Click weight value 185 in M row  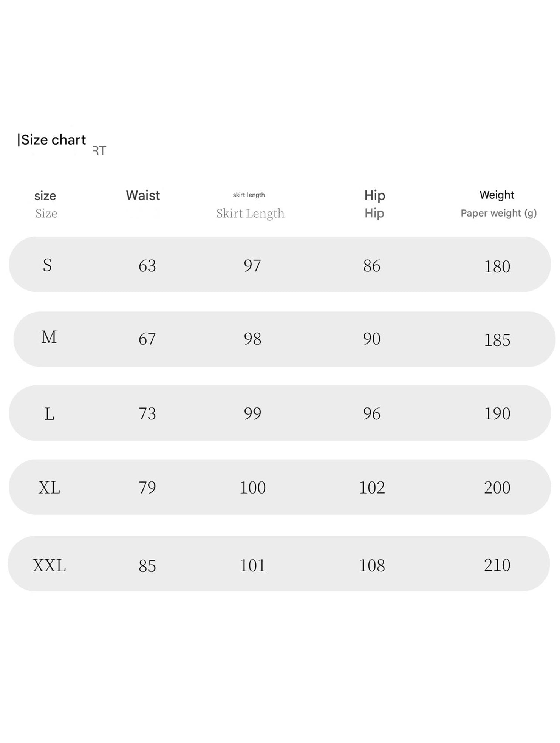tap(497, 340)
